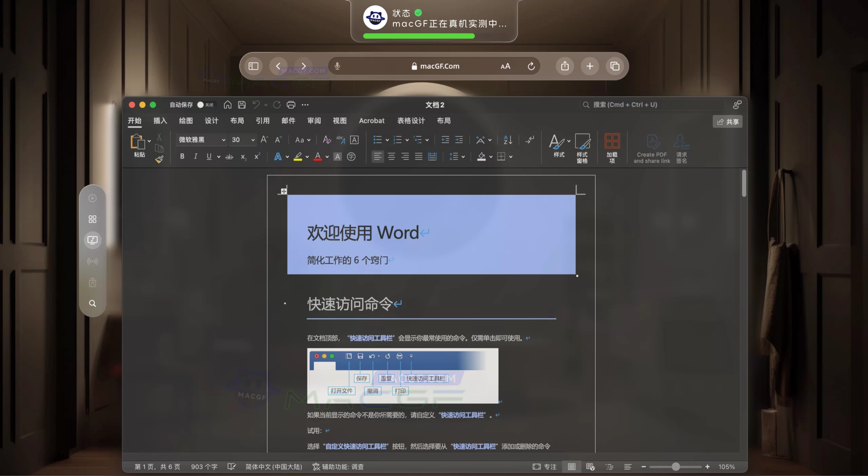Enable justified alignment
868x476 pixels.
pos(418,156)
